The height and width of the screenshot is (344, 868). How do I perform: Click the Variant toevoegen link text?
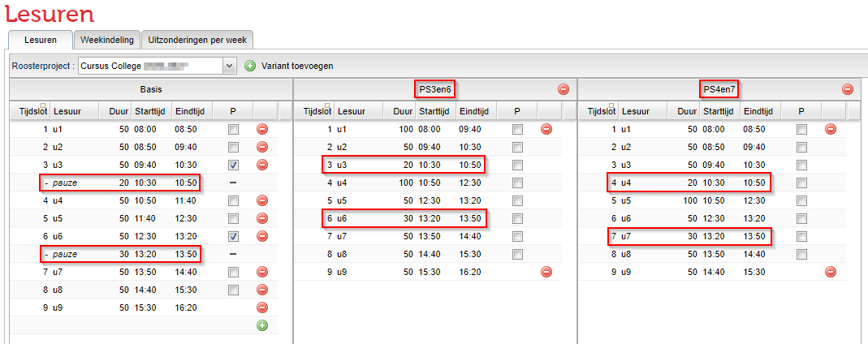tap(297, 66)
